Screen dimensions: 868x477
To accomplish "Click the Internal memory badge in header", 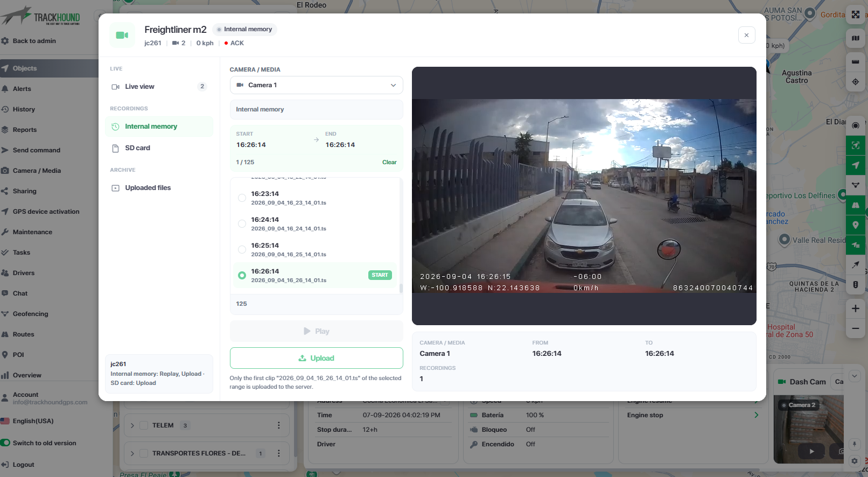I will [x=244, y=29].
